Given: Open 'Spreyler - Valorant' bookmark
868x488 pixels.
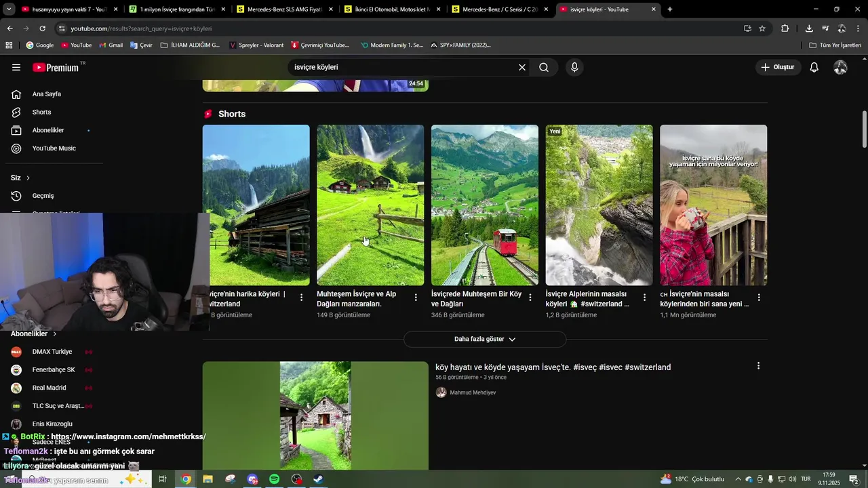Looking at the screenshot, I should [x=256, y=45].
